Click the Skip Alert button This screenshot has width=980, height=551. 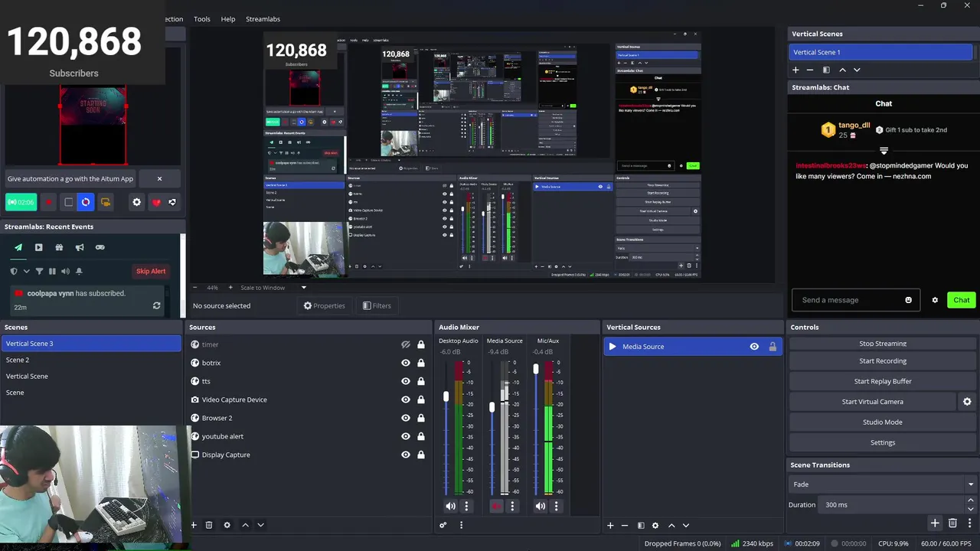point(151,271)
